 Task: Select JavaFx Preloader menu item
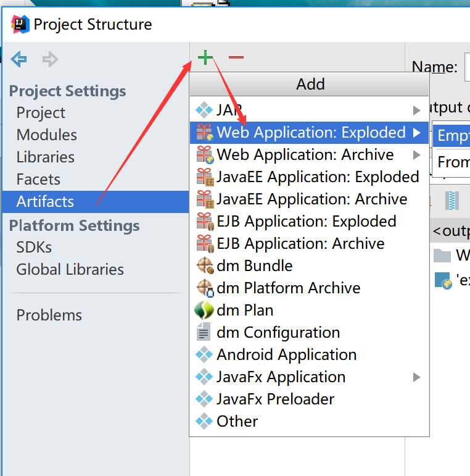309,399
